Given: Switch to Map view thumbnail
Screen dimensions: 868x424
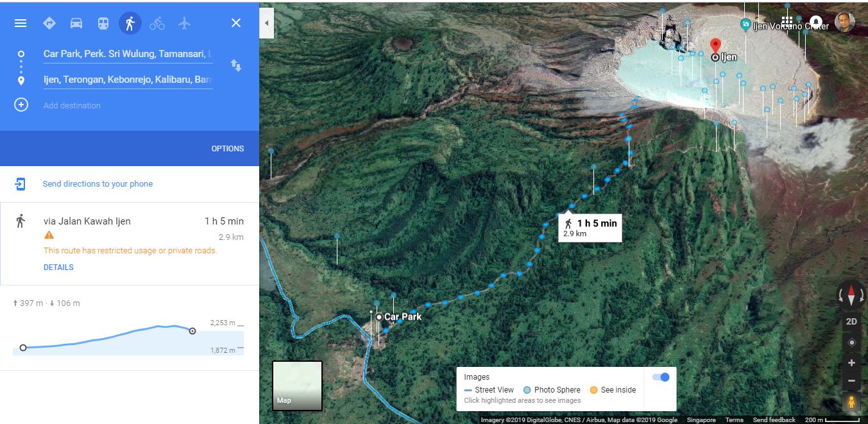Looking at the screenshot, I should (297, 386).
